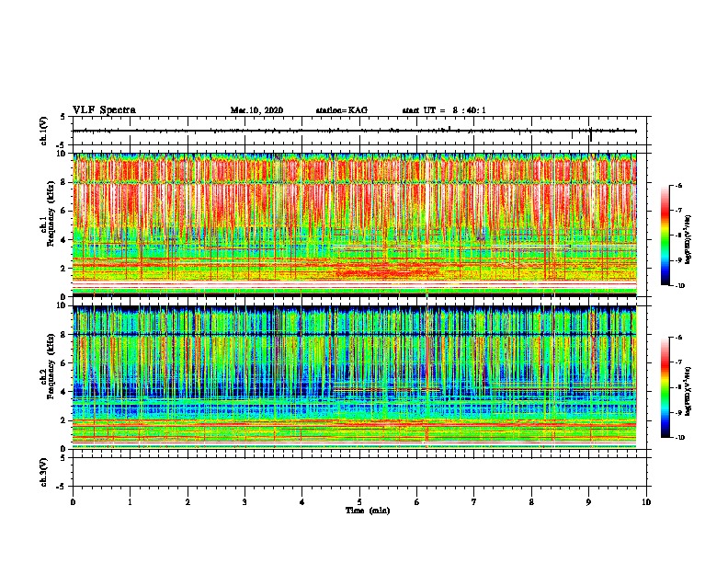This screenshot has width=728, height=563.
Task: Click the '10' tick on the time axis
Action: 646,501
